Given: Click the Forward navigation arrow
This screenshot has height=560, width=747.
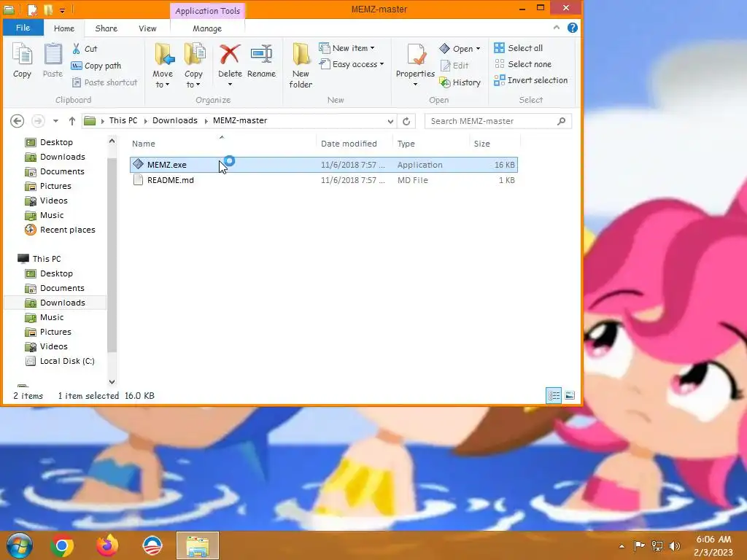Looking at the screenshot, I should (x=38, y=121).
